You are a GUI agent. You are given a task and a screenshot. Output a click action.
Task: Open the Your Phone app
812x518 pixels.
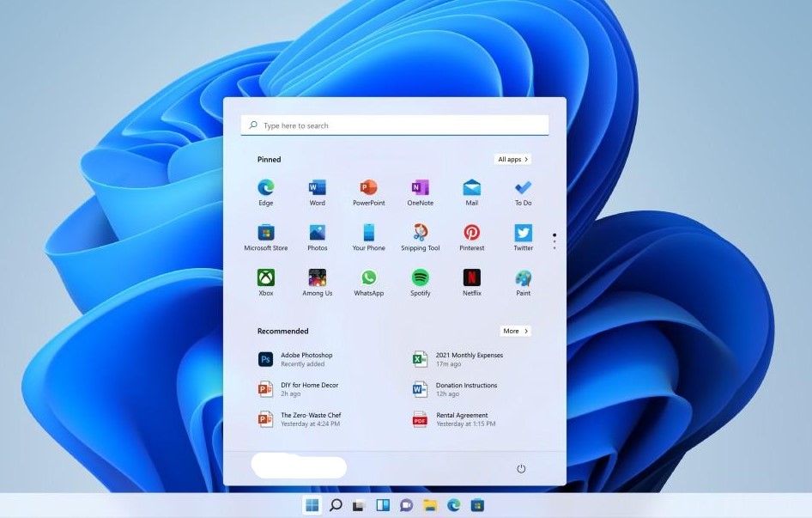(369, 237)
